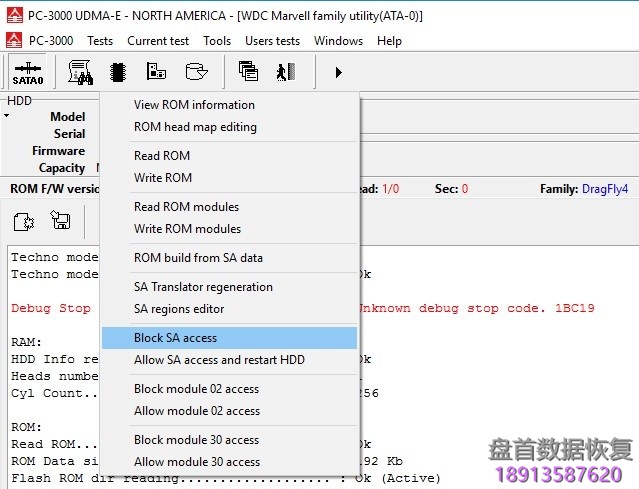Click the Flash ROM dir reading log line
Image resolution: width=639 pixels, height=489 pixels.
click(226, 478)
